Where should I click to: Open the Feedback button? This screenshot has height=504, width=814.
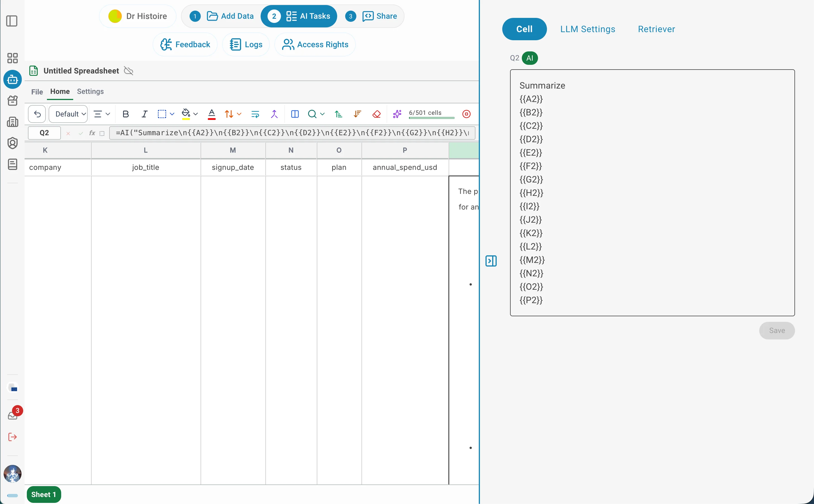click(185, 44)
